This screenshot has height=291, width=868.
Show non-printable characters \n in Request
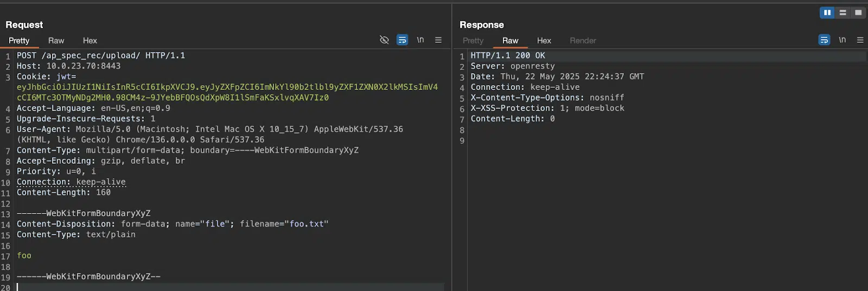click(x=420, y=40)
